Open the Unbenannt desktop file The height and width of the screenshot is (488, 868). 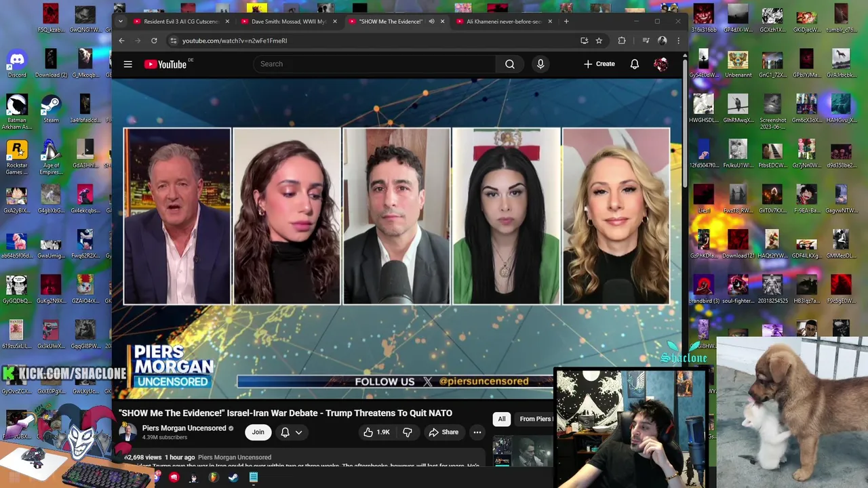click(x=738, y=64)
